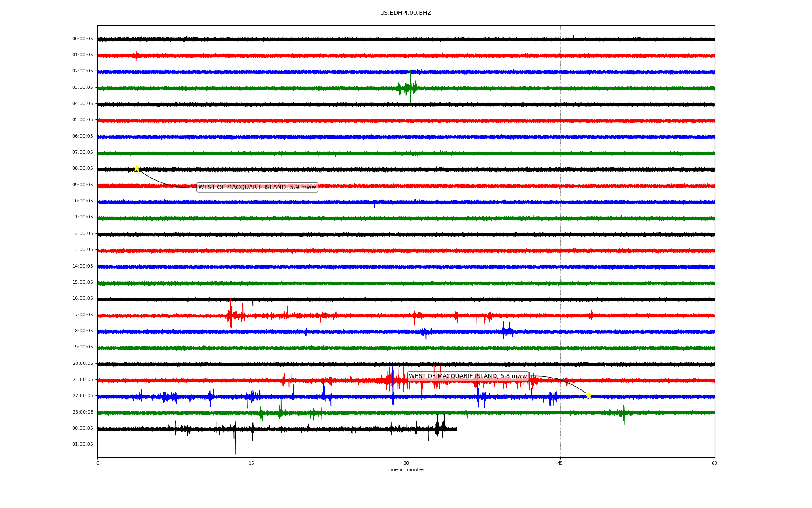Click the 45 tick on minutes axis
Screen dimensions: 812x508
click(560, 463)
